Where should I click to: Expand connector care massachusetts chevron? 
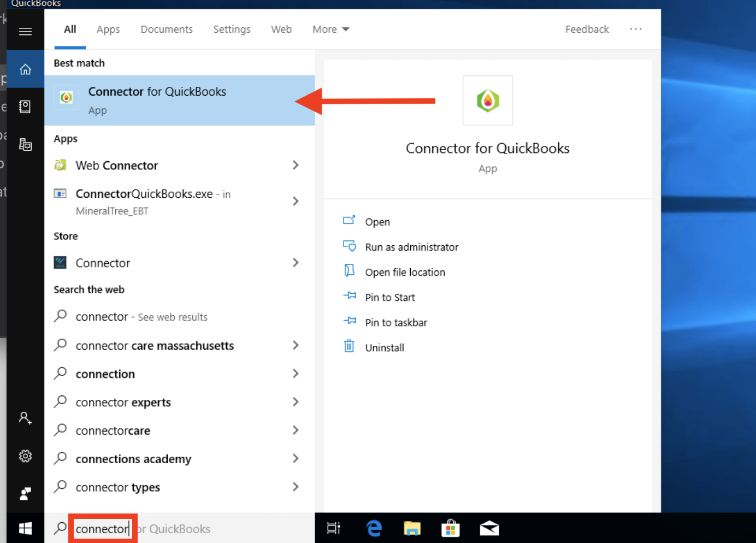[x=296, y=345]
